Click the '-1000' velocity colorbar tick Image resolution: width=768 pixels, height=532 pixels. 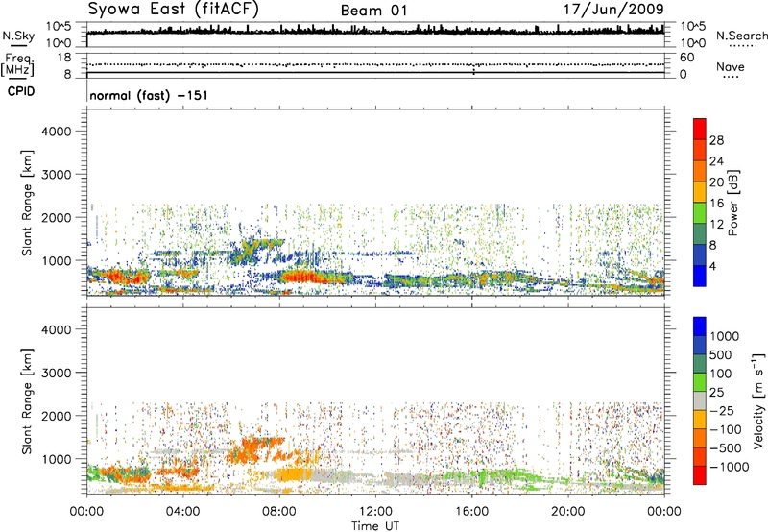pos(729,467)
